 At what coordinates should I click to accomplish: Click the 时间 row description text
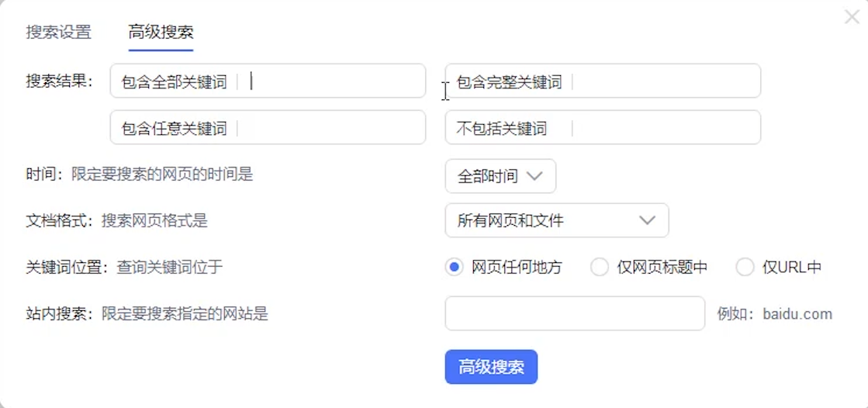pos(140,175)
